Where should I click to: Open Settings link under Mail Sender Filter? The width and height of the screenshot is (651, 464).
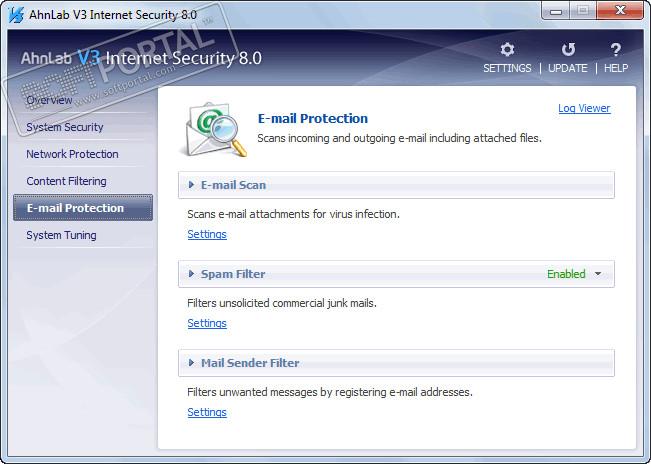(x=207, y=412)
